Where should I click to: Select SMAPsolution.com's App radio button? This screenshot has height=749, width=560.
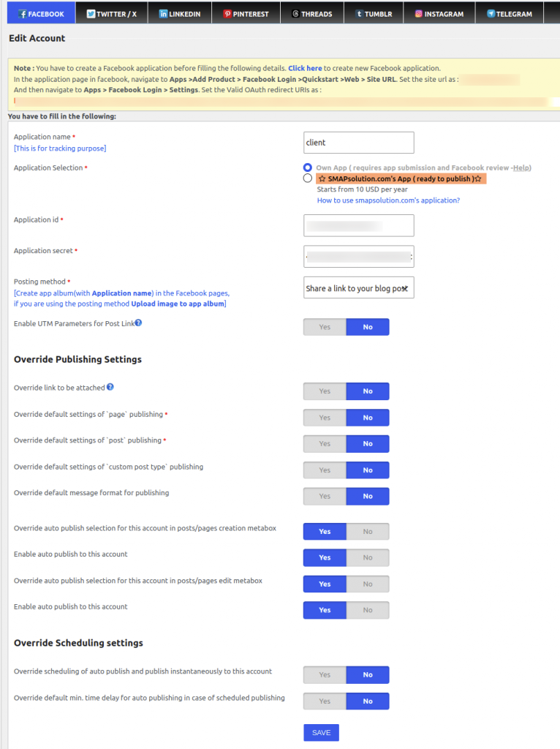click(x=308, y=178)
